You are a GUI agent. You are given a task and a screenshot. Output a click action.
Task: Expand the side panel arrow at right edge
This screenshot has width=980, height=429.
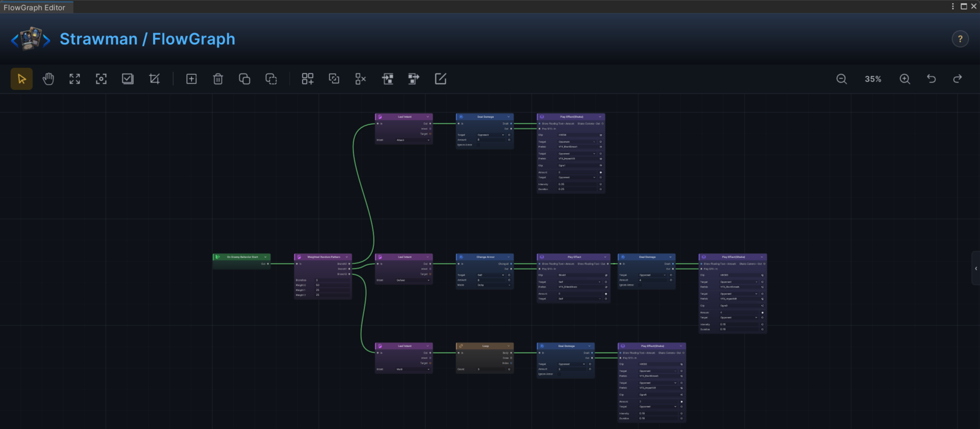(976, 268)
